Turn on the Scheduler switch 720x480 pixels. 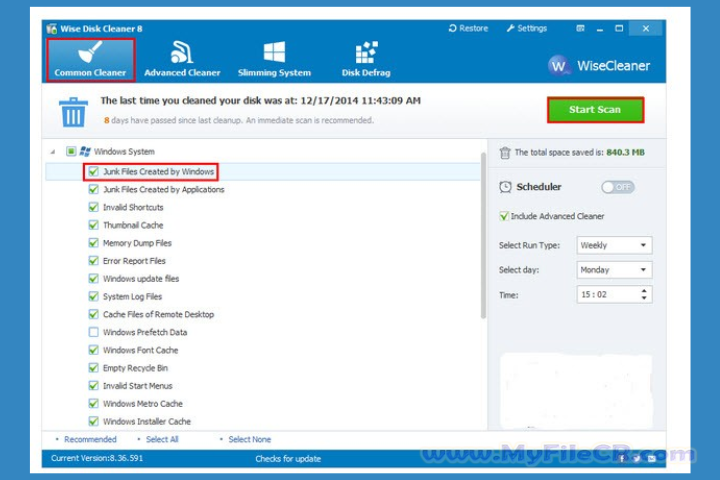click(618, 187)
